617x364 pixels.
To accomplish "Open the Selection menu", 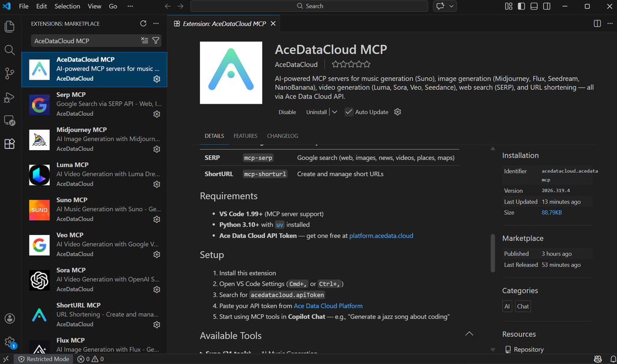I will point(67,6).
